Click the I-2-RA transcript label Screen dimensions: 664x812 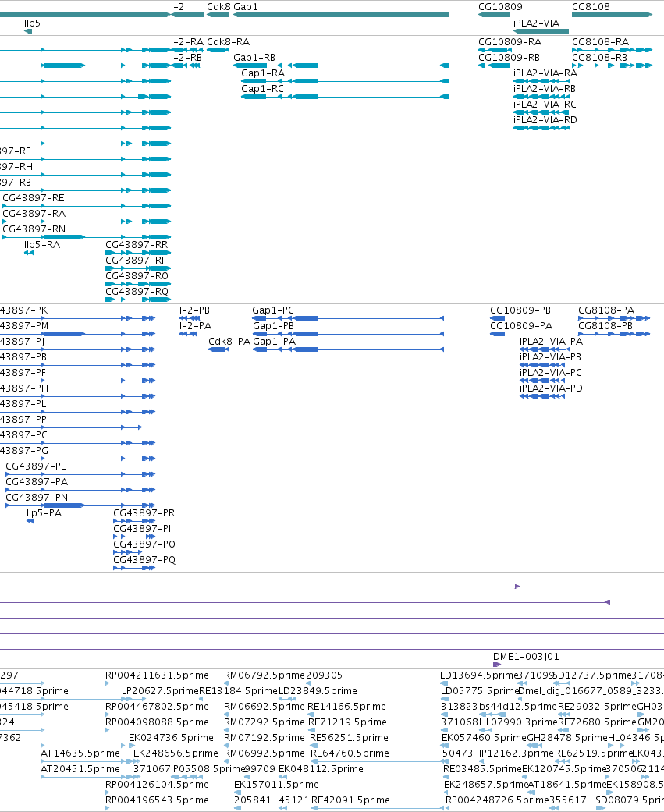pos(187,42)
